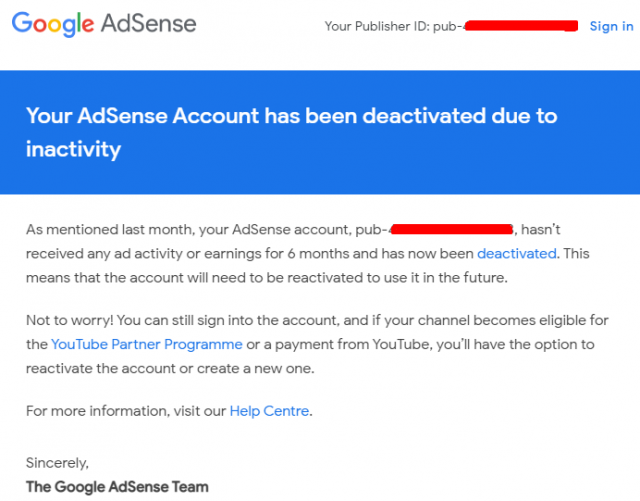Click "The Google AdSense Team" signature

point(117,487)
